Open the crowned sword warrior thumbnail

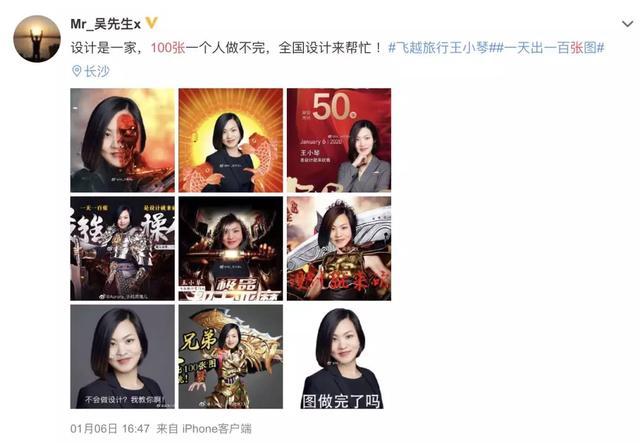point(339,249)
